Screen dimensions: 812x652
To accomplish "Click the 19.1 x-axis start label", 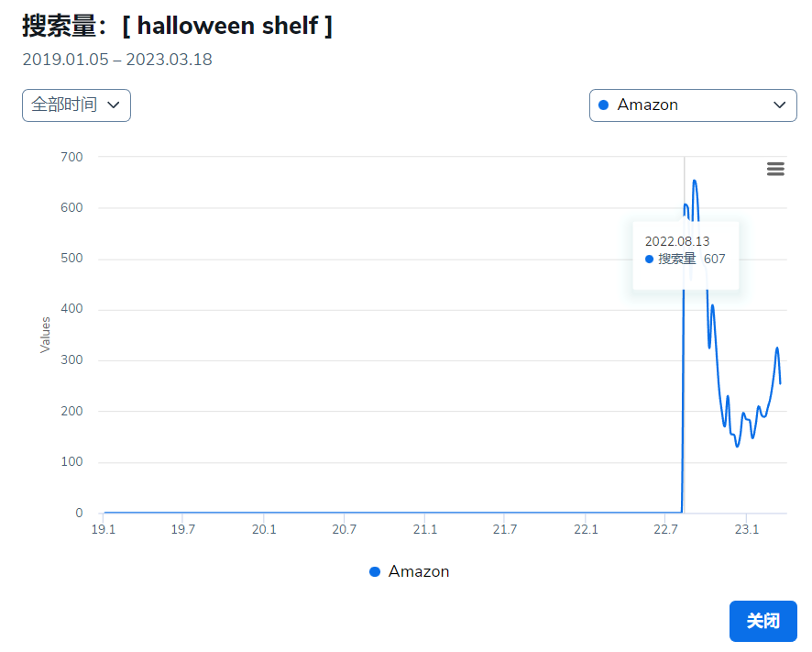I will pyautogui.click(x=104, y=529).
